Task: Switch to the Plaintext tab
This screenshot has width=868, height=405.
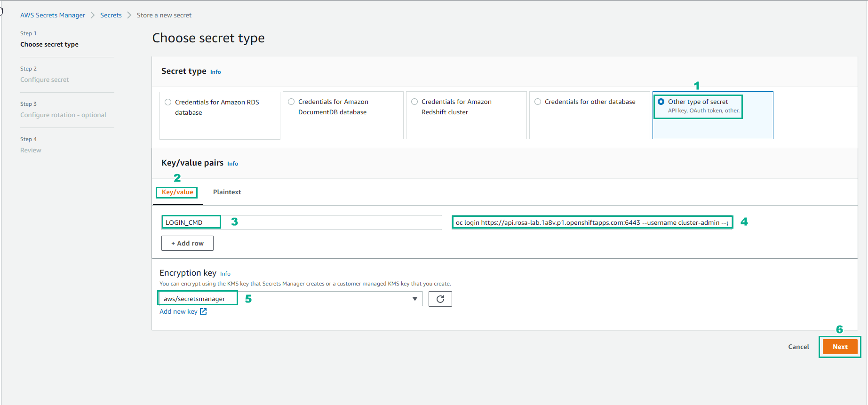Action: pyautogui.click(x=227, y=192)
